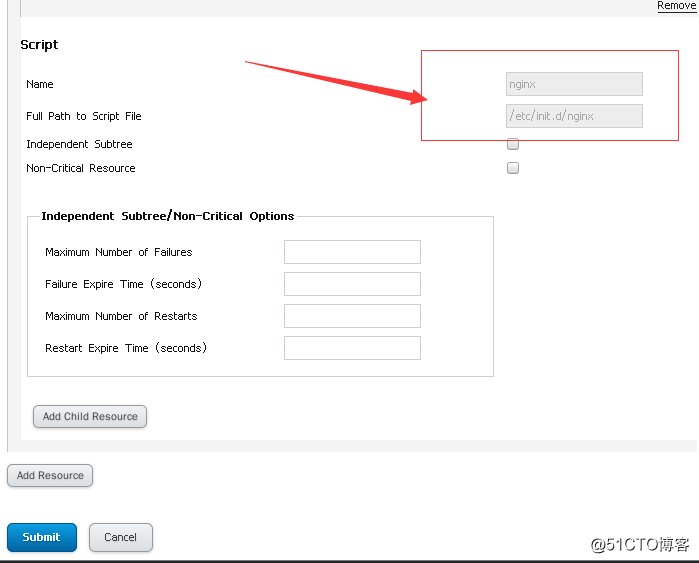Focus the Maximum Number of Failures input

pyautogui.click(x=352, y=252)
